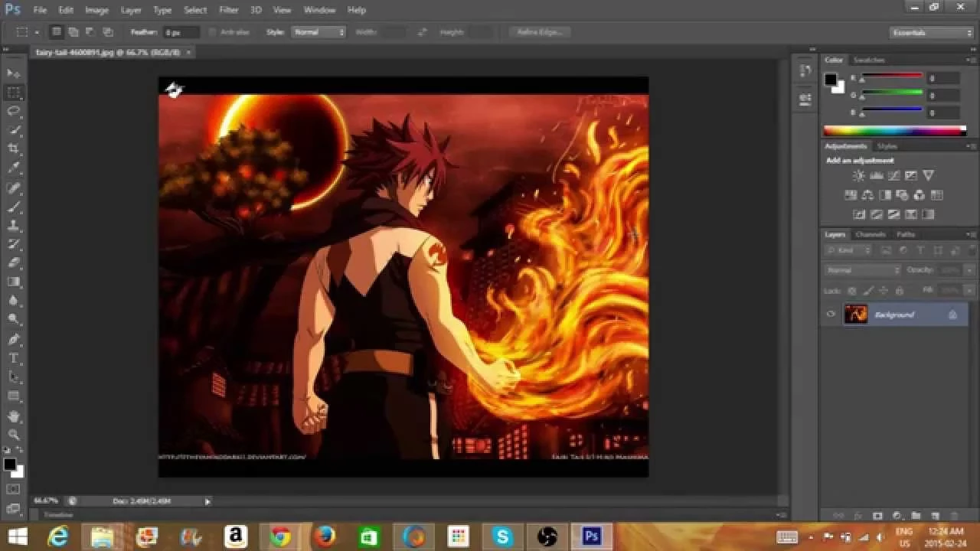The height and width of the screenshot is (551, 980).
Task: Open the Properties panel icon
Action: [x=805, y=99]
